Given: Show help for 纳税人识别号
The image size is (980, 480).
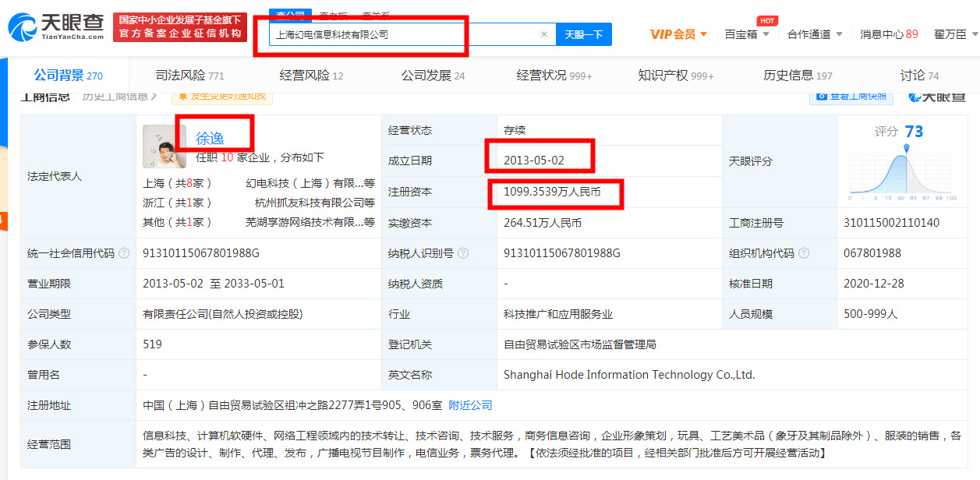Looking at the screenshot, I should click(x=463, y=253).
